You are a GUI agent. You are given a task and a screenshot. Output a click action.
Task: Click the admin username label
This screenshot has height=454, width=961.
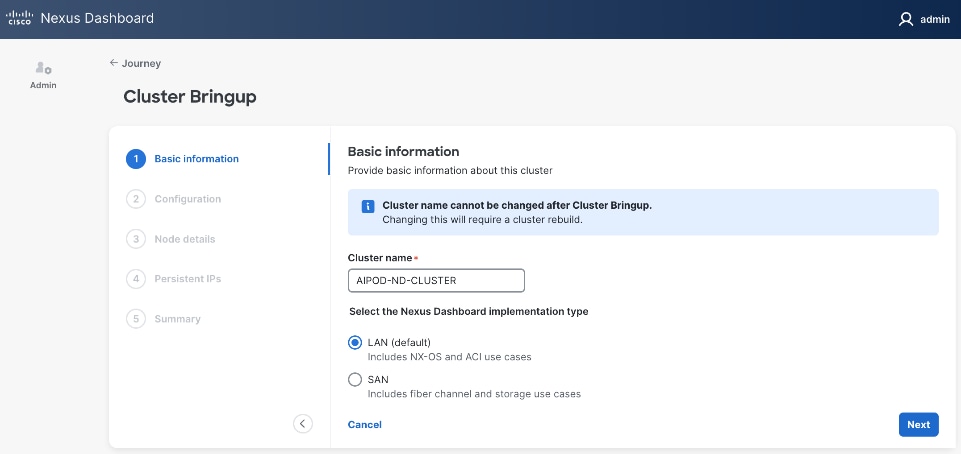pos(935,20)
